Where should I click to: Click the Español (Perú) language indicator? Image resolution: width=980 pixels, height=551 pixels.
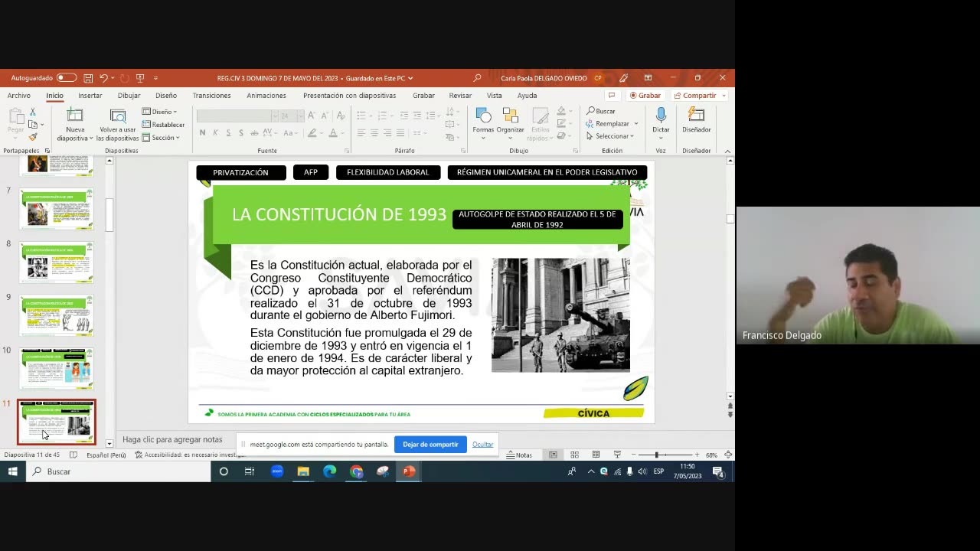(106, 455)
